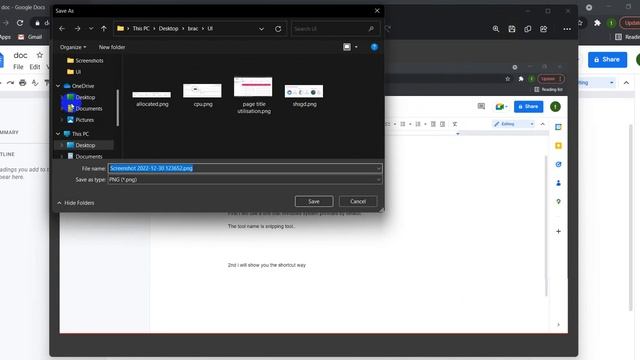Click the zoom icon in Snipping Tool toolbar
Screen dimensions: 640x360
click(x=496, y=29)
